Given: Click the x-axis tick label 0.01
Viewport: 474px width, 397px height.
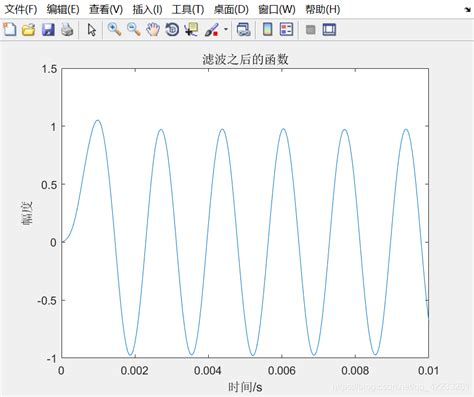Looking at the screenshot, I should [x=428, y=370].
